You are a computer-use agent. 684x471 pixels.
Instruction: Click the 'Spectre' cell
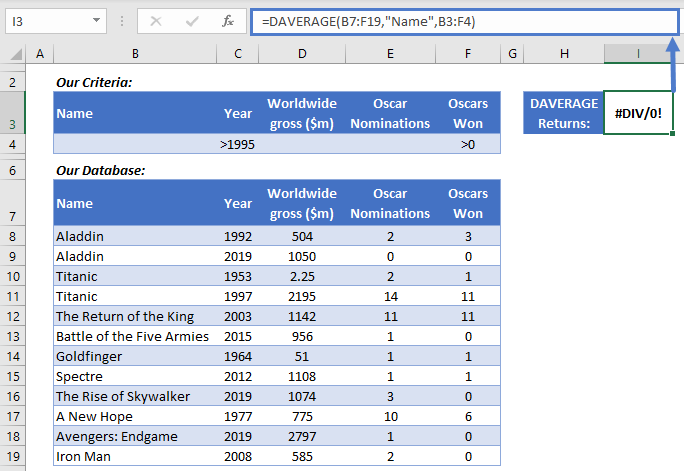coord(135,376)
